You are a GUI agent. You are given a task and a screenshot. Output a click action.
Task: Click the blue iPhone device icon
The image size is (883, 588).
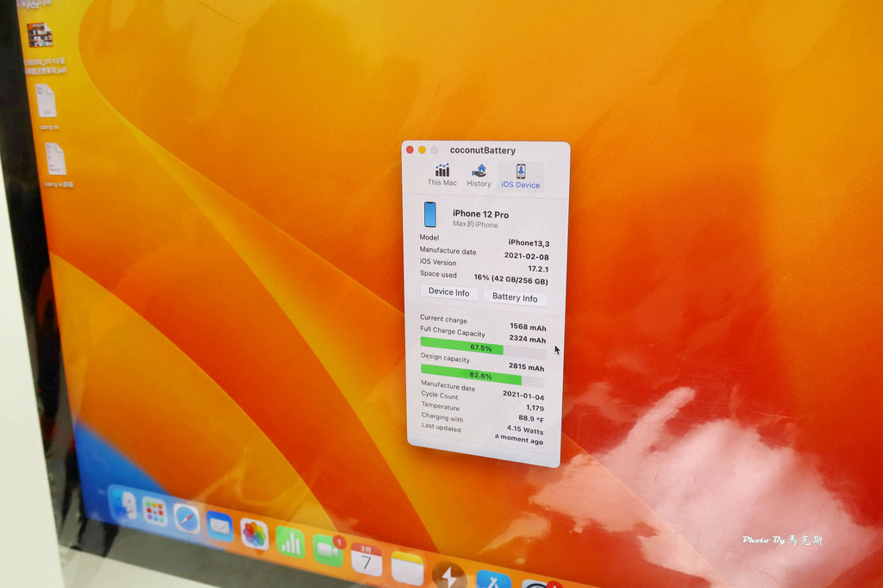pos(429,215)
